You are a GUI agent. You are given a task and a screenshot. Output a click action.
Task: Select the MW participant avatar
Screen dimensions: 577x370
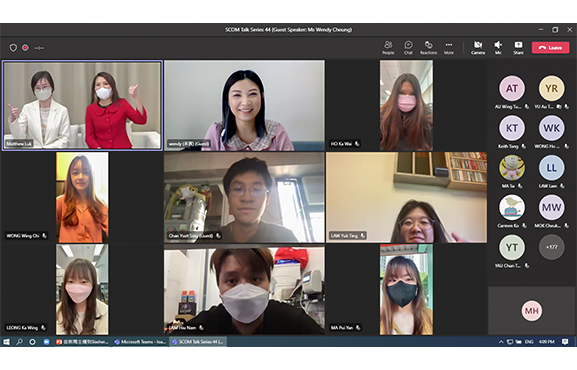click(x=551, y=207)
